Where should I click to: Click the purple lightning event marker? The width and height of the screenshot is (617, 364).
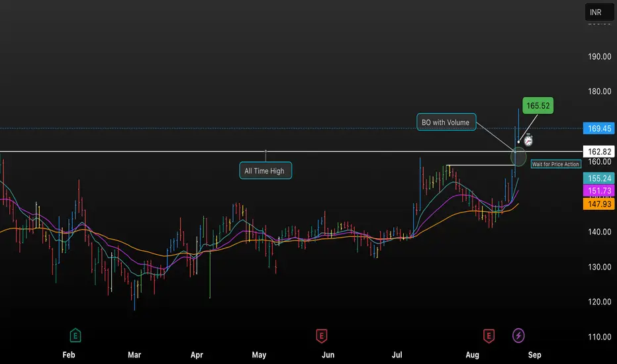point(518,336)
